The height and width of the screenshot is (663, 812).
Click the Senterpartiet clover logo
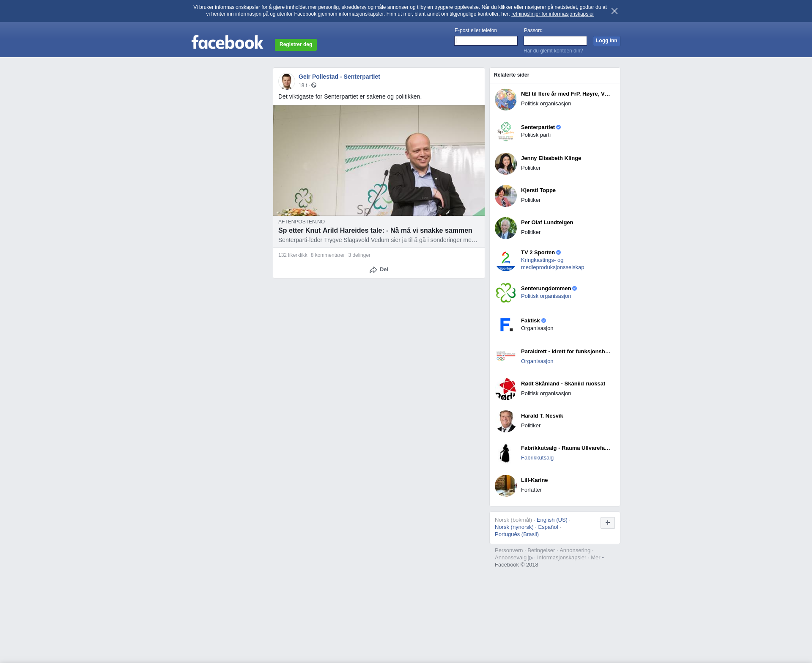pos(506,132)
